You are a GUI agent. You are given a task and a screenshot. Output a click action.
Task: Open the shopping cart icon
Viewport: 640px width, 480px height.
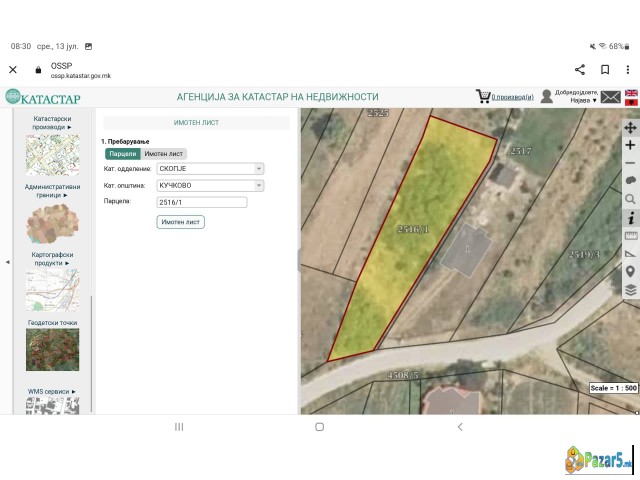point(483,96)
